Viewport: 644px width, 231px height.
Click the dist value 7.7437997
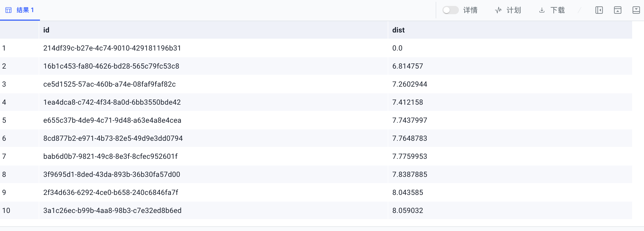click(410, 120)
